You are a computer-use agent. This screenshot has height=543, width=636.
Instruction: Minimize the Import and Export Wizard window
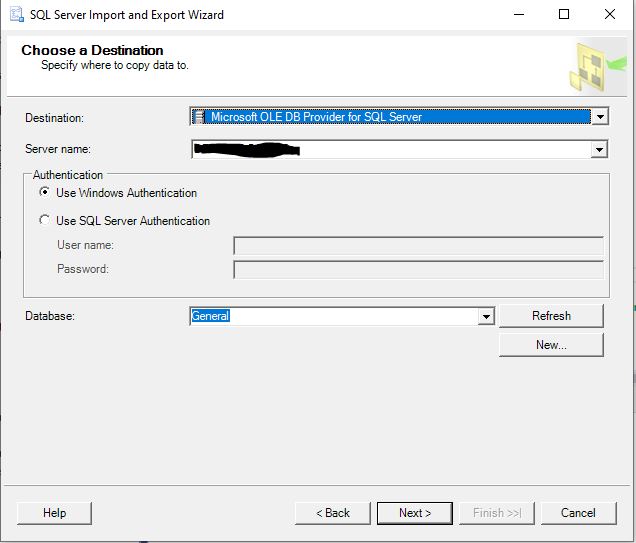518,15
